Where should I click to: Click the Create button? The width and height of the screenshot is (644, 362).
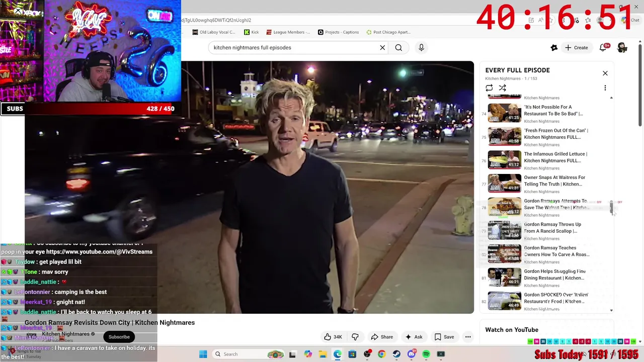(x=576, y=48)
